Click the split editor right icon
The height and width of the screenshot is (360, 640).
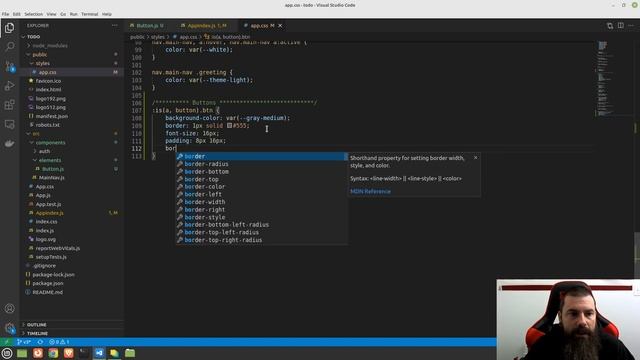click(620, 25)
